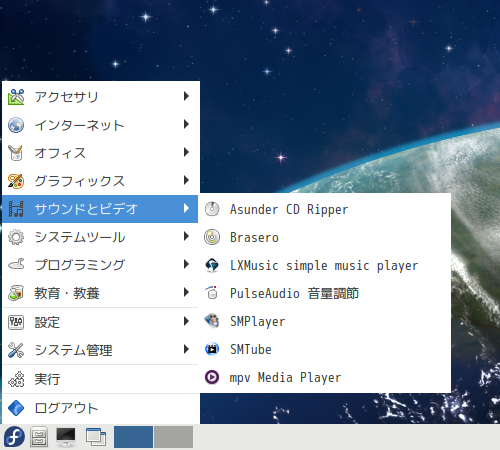The height and width of the screenshot is (450, 500).
Task: Click the オフィス category icon
Action: (x=16, y=153)
